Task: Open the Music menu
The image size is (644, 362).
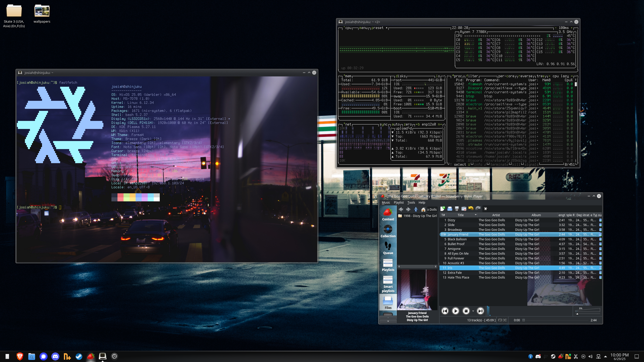Action: coord(386,203)
